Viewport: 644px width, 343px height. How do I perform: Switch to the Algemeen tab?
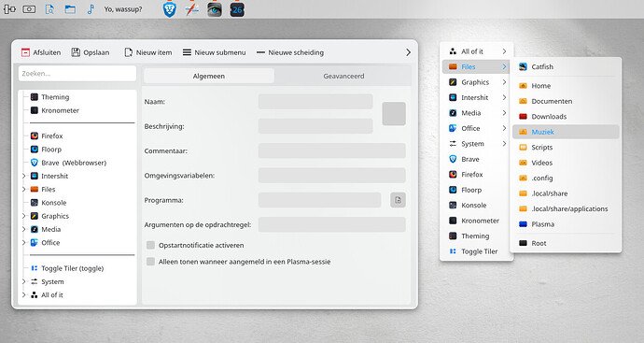[x=209, y=76]
